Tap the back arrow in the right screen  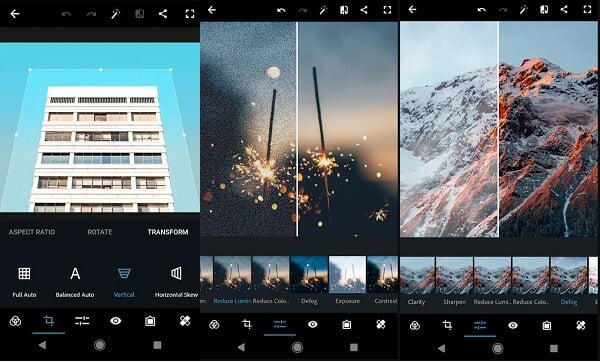coord(412,10)
